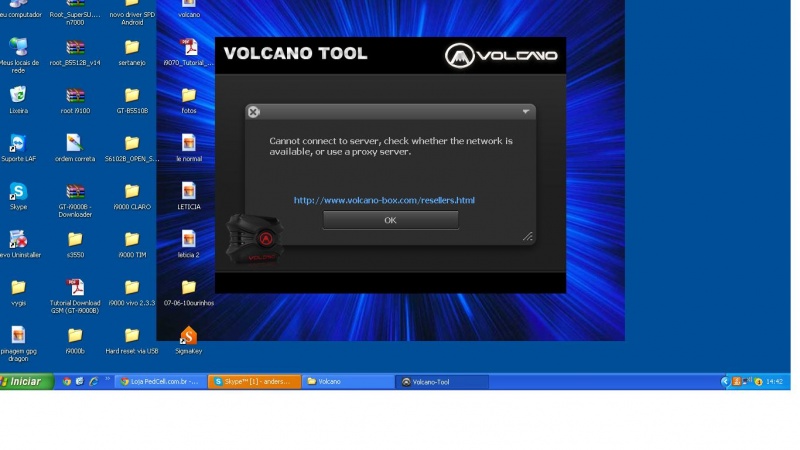Click the dialog resize grip corner
The image size is (800, 450).
(528, 236)
